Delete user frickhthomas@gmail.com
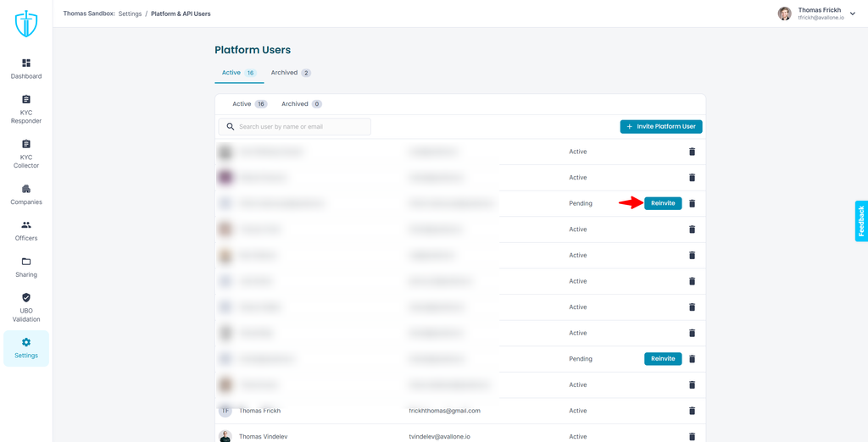Image resolution: width=868 pixels, height=442 pixels. point(692,411)
